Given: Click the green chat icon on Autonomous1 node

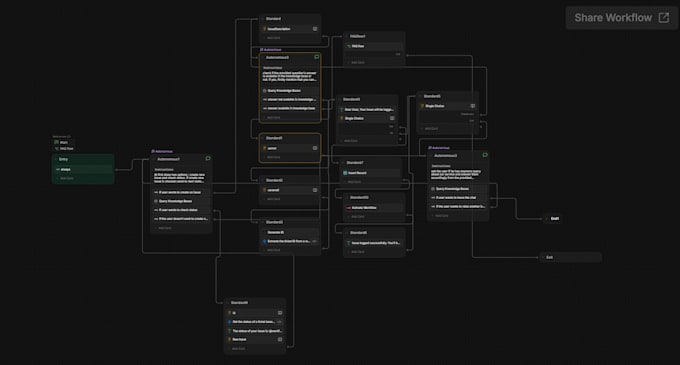Looking at the screenshot, I should 208,159.
